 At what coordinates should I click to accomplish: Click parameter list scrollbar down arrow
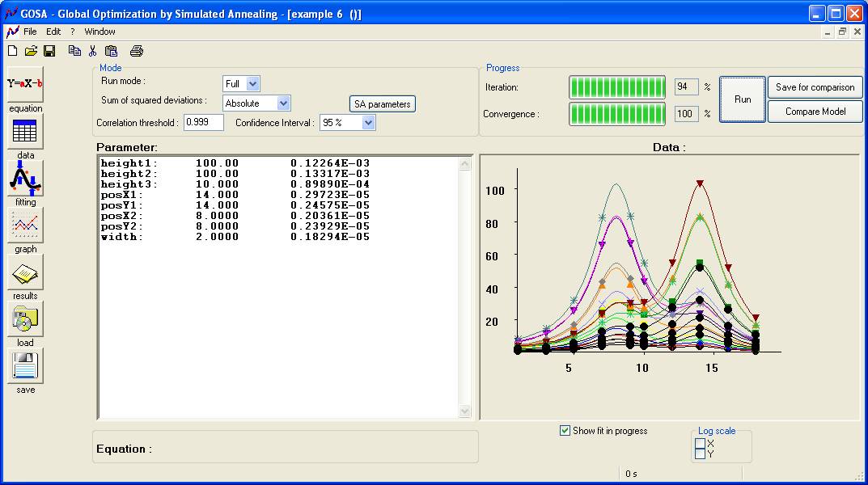coord(464,411)
